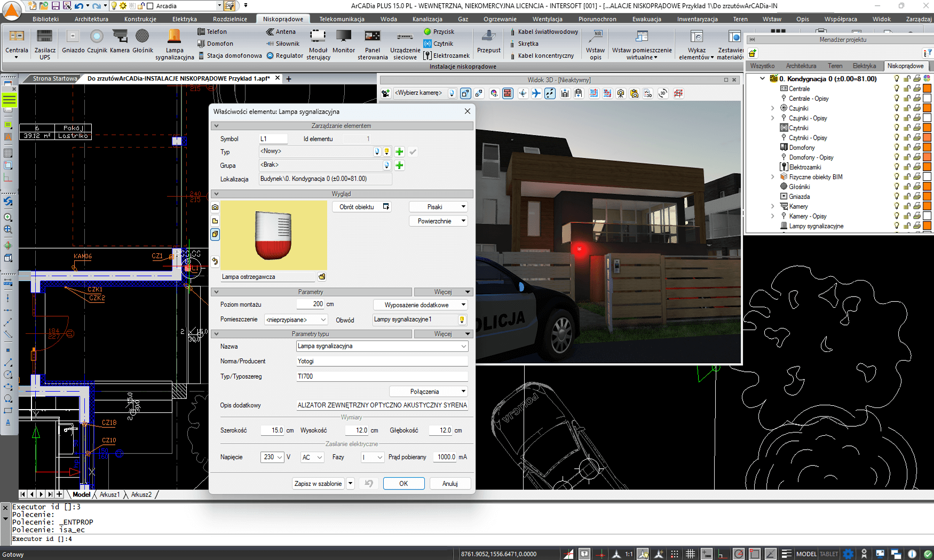
Task: Toggle visibility bulb for Czujniki layer
Action: [897, 108]
